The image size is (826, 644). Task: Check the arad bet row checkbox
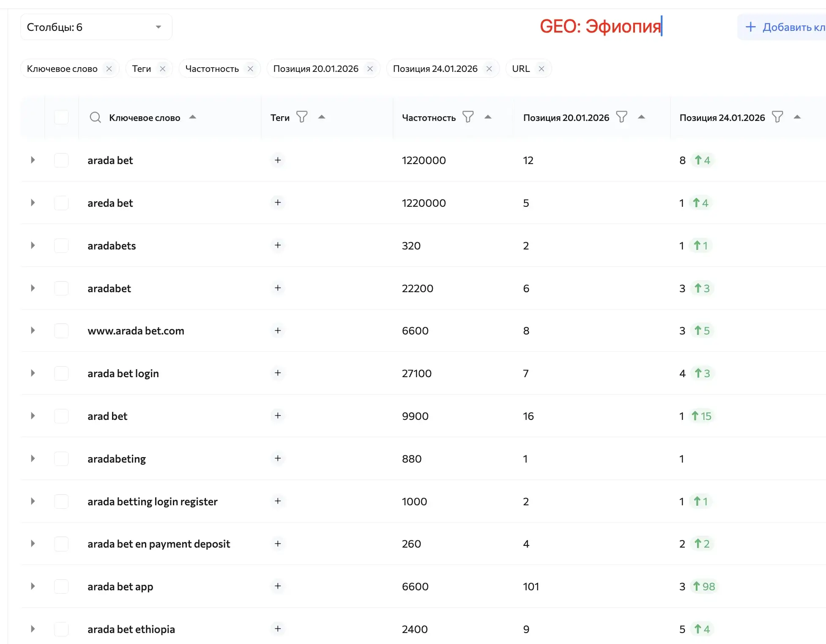[x=61, y=416]
